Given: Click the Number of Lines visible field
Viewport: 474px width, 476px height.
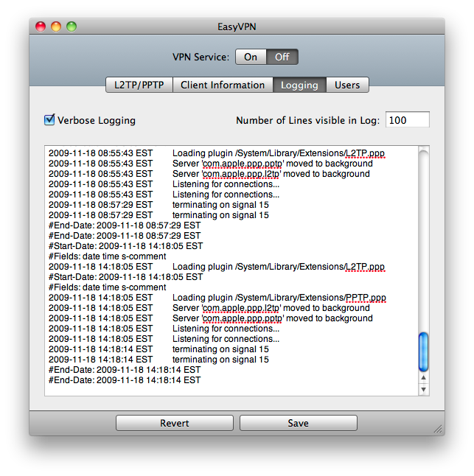Looking at the screenshot, I should click(x=407, y=120).
